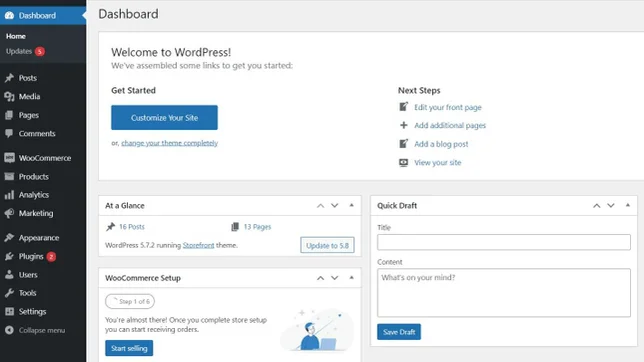Click the red Plugins count badge
Screen dimensions: 644x362
pyautogui.click(x=51, y=256)
